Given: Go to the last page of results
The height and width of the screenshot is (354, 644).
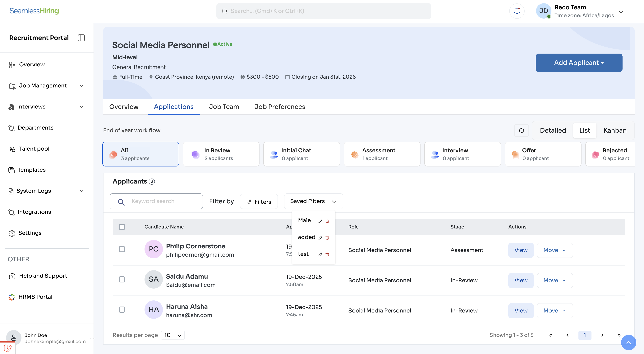Looking at the screenshot, I should pos(619,335).
